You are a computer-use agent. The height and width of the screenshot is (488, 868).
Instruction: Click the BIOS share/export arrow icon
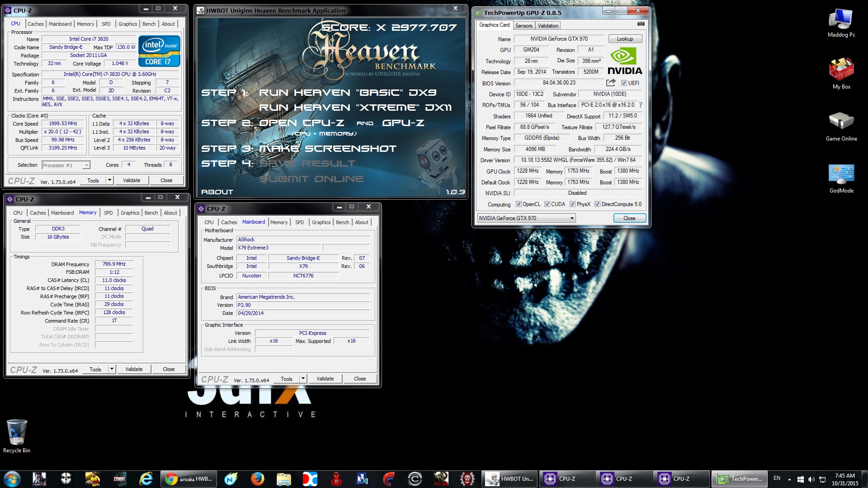point(611,83)
